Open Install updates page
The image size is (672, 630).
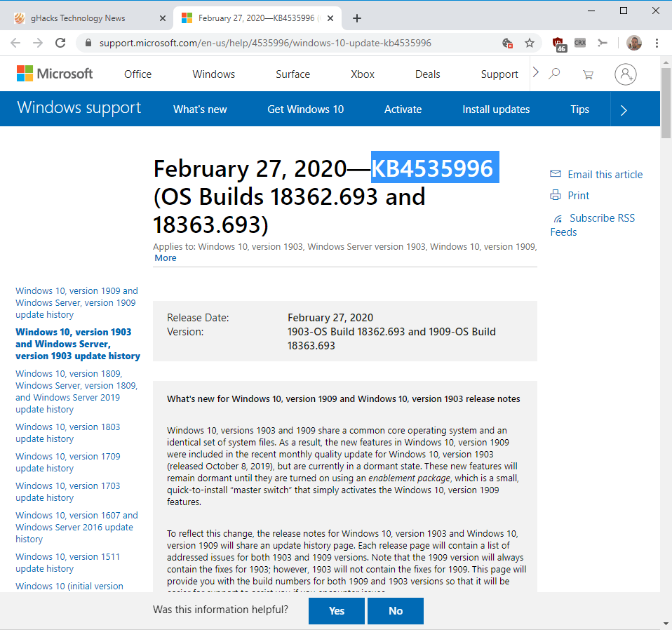click(x=496, y=109)
